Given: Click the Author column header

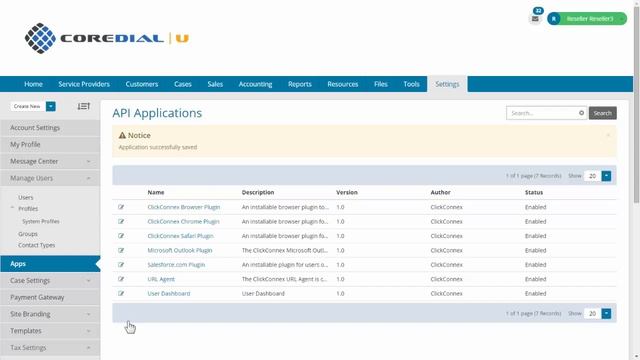Looking at the screenshot, I should pos(440,192).
